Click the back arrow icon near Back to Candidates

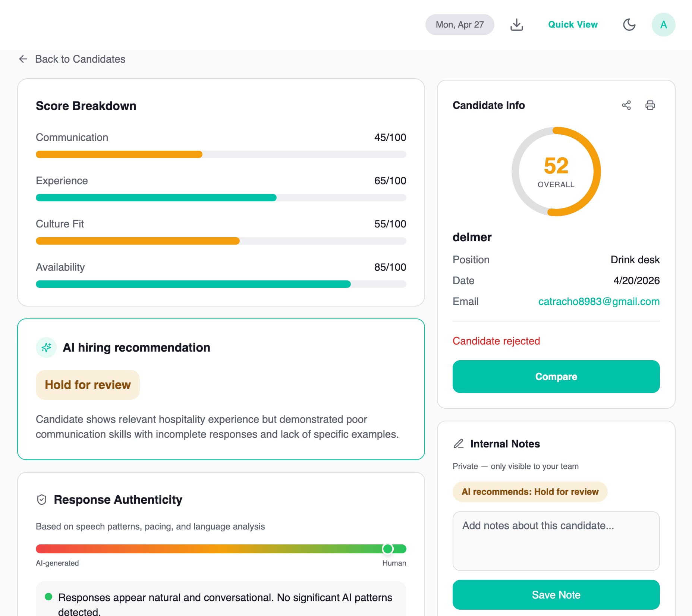click(x=23, y=59)
